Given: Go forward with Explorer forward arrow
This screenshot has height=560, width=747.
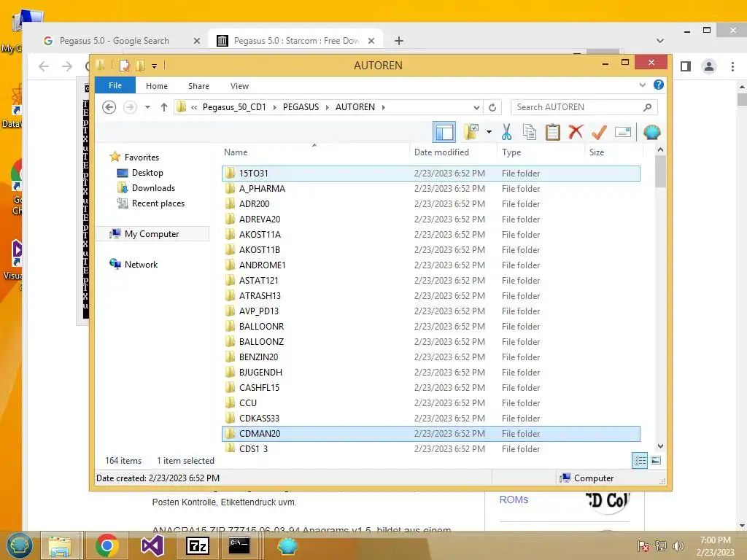Looking at the screenshot, I should pyautogui.click(x=130, y=107).
